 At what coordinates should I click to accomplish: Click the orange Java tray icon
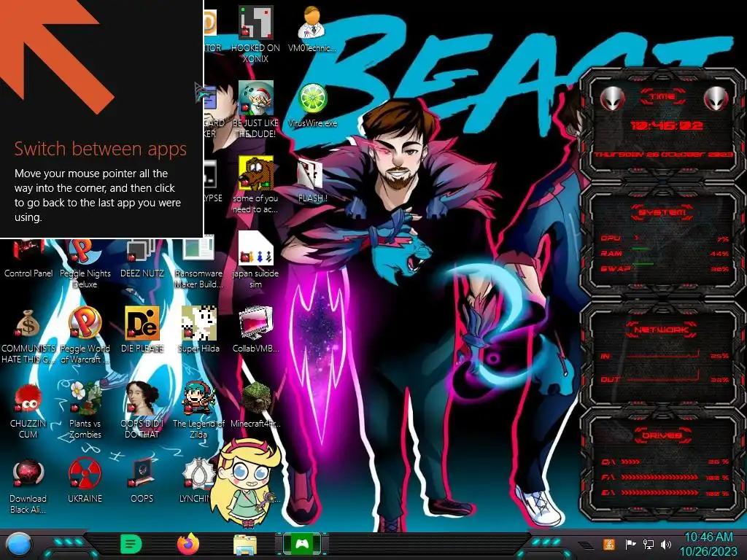pyautogui.click(x=608, y=544)
